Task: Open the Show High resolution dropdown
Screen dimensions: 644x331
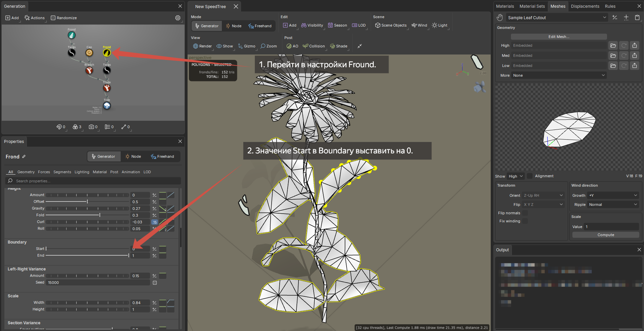Action: (x=516, y=176)
